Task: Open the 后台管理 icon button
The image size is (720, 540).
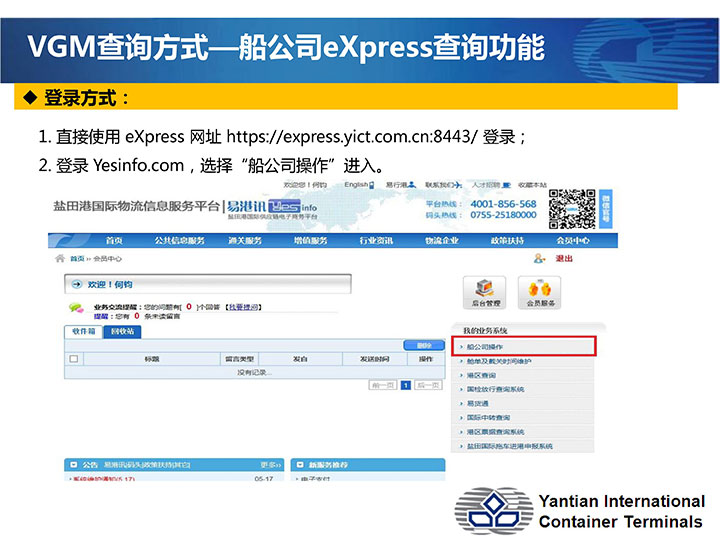Action: click(484, 292)
